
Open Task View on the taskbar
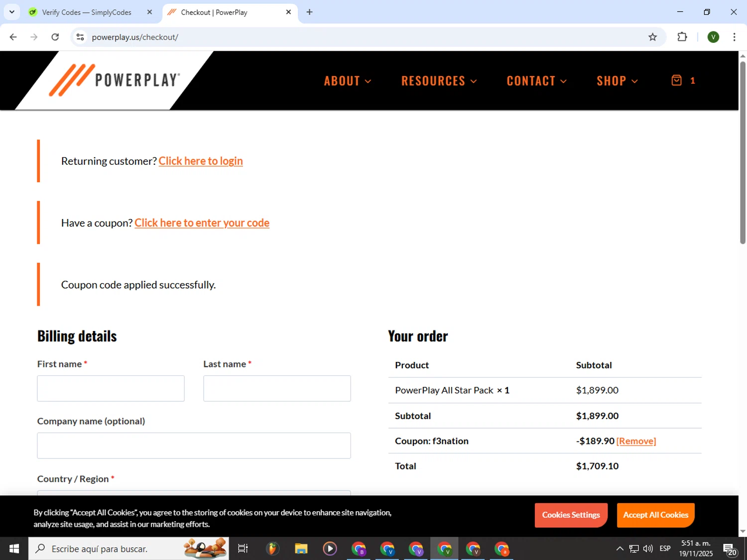point(243,549)
